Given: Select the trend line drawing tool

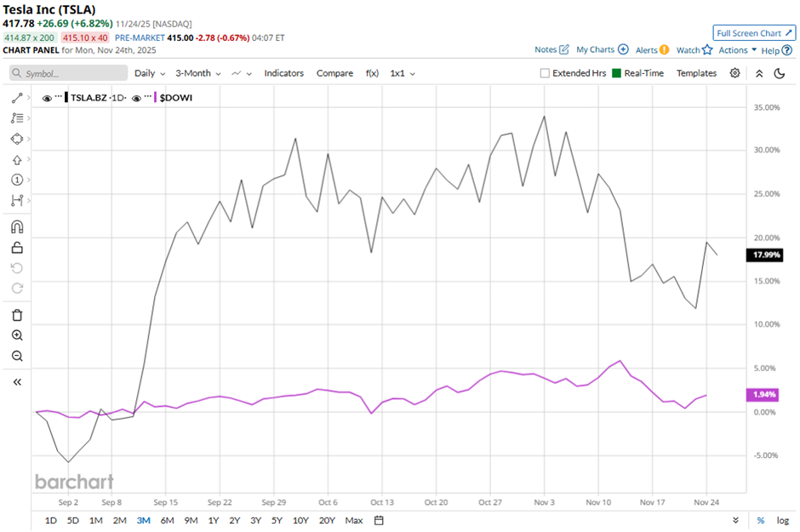Looking at the screenshot, I should point(17,98).
